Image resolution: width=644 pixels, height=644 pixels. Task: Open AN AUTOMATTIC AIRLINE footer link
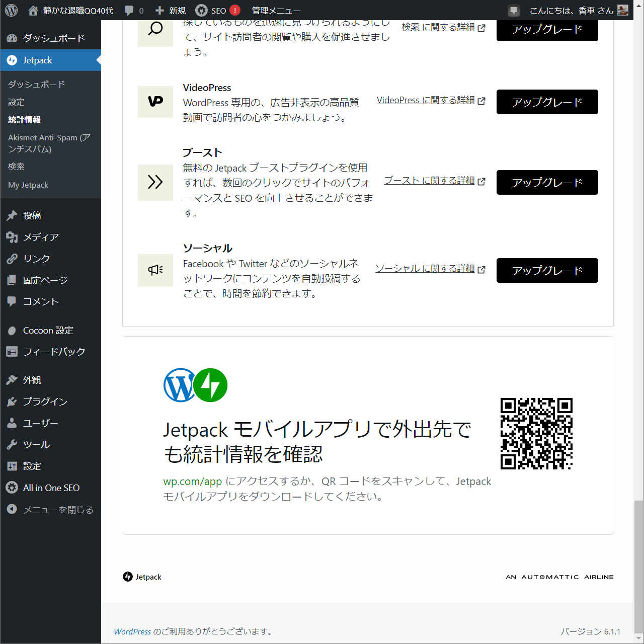point(559,577)
